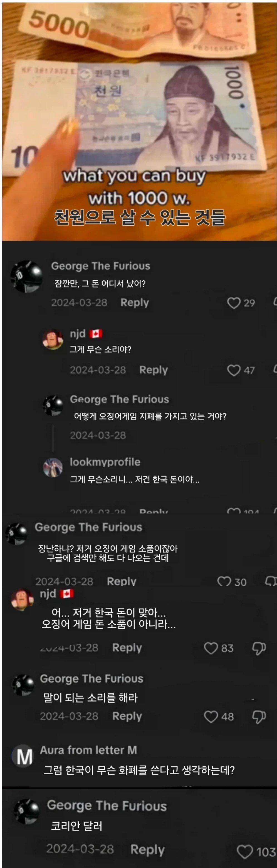
Task: Reply to njd's comment with 83 likes
Action: pos(127,648)
